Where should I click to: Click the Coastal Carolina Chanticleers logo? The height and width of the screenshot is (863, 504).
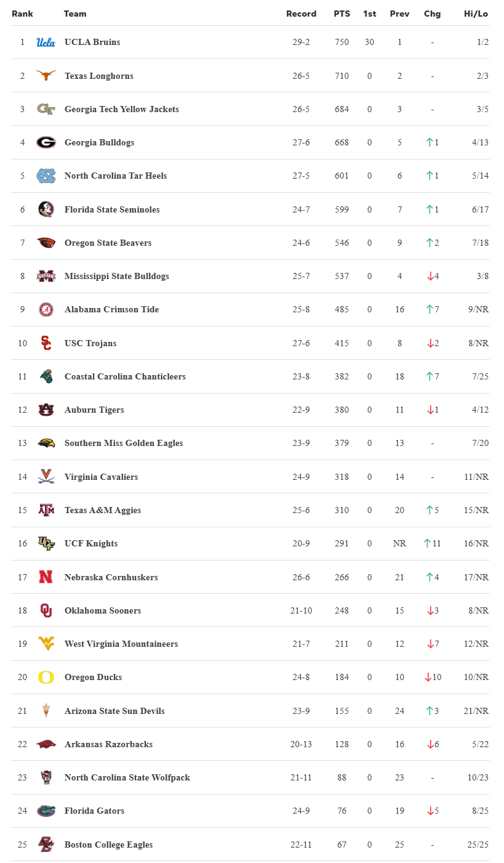pyautogui.click(x=46, y=376)
